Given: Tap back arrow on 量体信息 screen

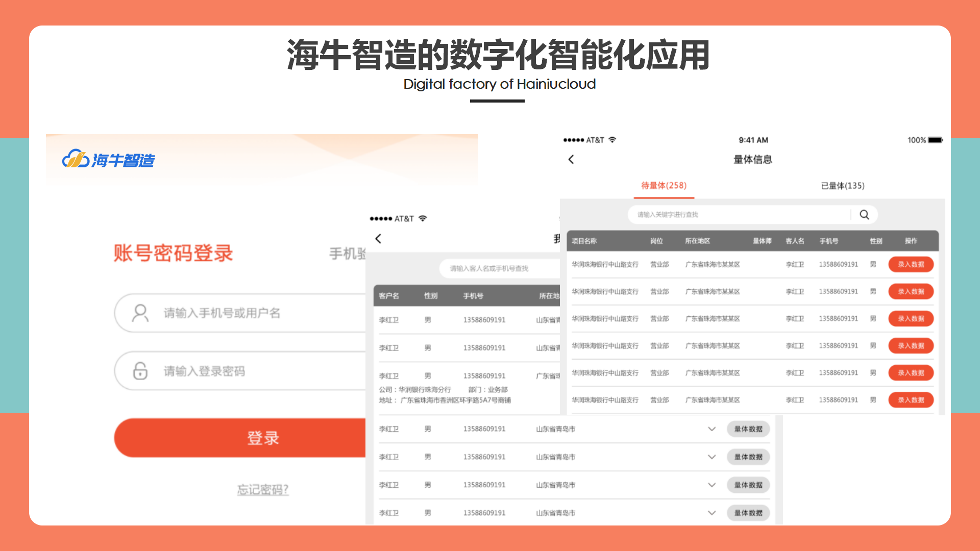Looking at the screenshot, I should point(571,160).
